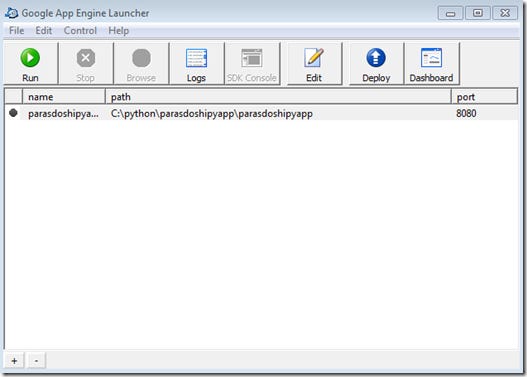527x377 pixels.
Task: Sort by the port column header
Action: click(x=484, y=97)
